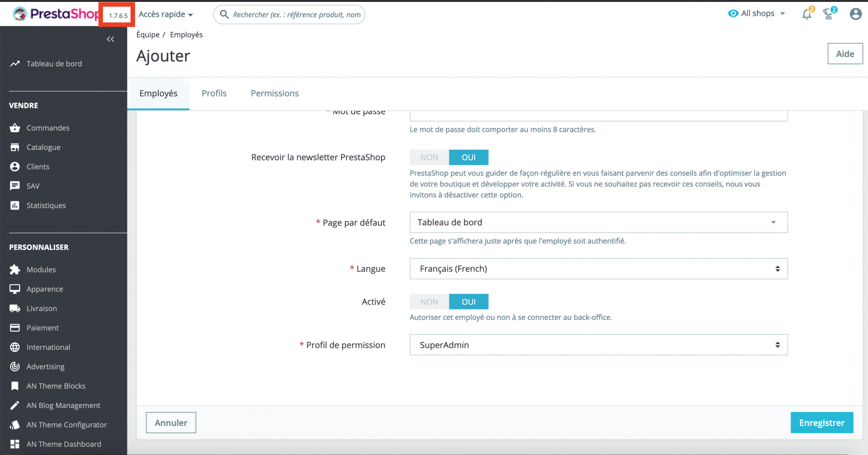Image resolution: width=868 pixels, height=455 pixels.
Task: Click the International globe icon
Action: pyautogui.click(x=15, y=347)
